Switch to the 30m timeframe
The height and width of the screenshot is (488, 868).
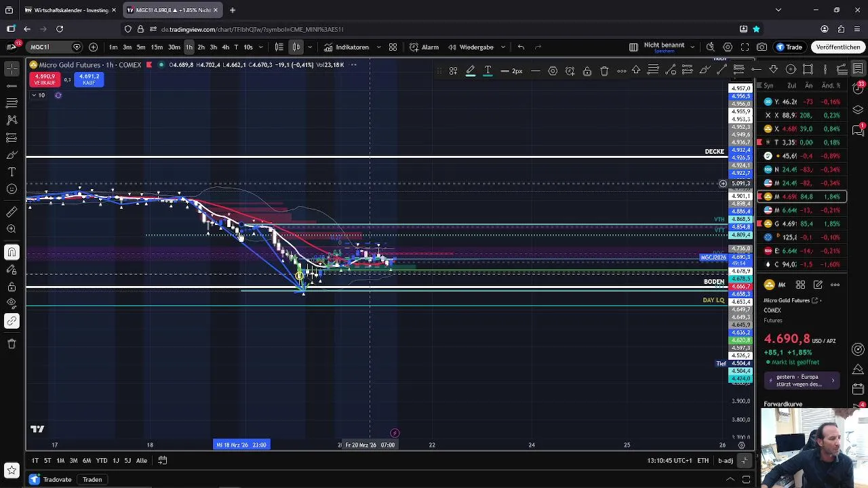(x=174, y=47)
